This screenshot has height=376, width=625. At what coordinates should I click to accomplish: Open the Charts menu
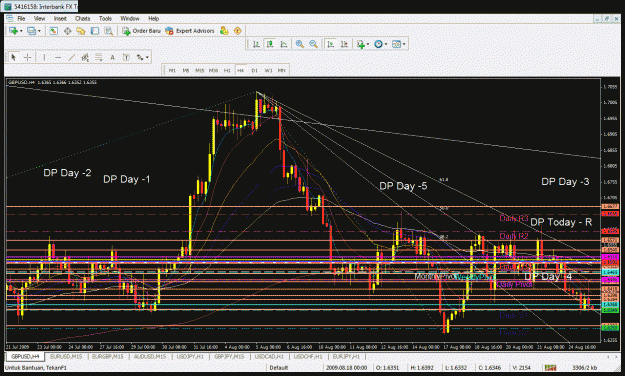pos(83,18)
